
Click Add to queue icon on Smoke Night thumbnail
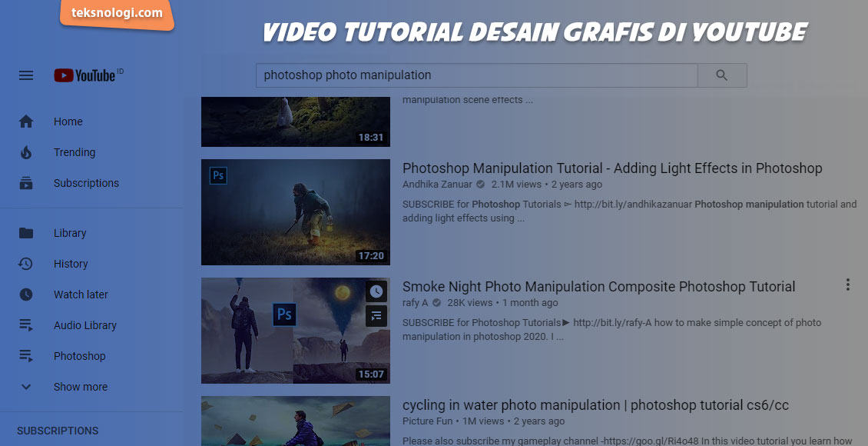tap(376, 315)
